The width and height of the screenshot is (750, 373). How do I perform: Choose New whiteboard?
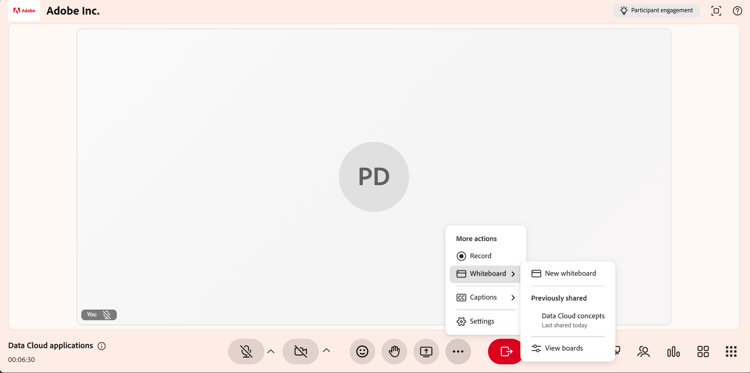tap(567, 274)
